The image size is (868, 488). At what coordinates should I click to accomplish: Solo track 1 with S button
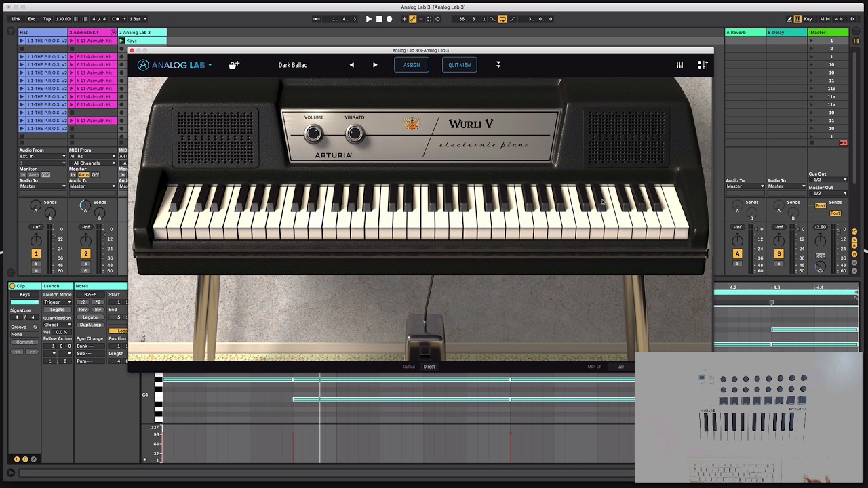(36, 264)
